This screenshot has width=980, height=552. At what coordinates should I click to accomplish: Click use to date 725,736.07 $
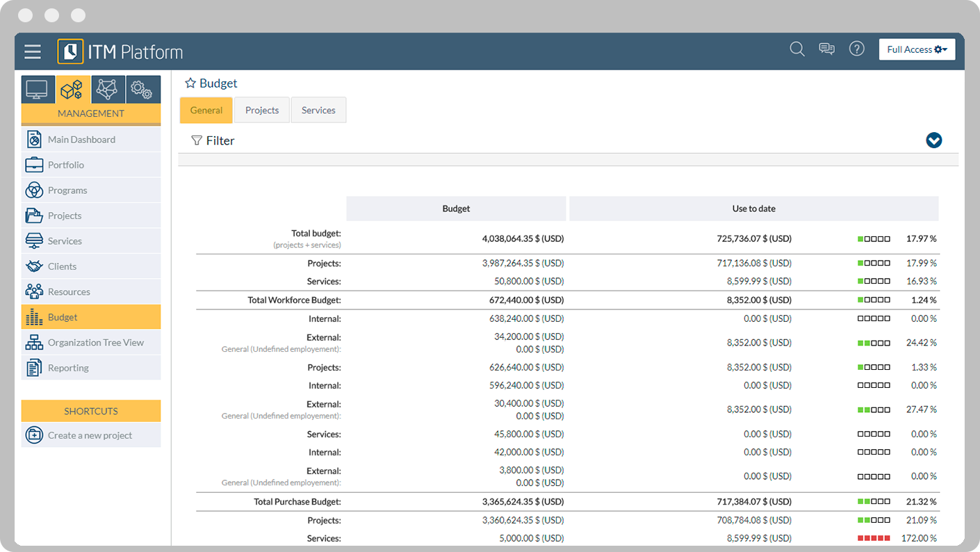[x=754, y=238]
